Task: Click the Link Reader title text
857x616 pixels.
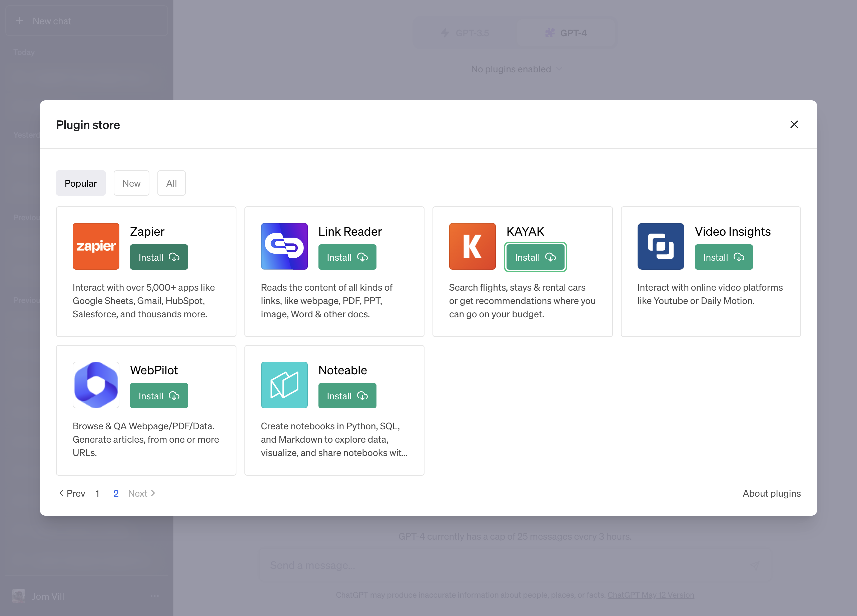Action: pos(350,232)
